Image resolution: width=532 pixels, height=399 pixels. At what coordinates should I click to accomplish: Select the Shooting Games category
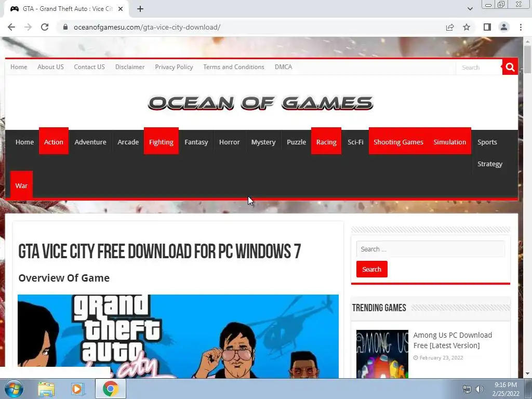[398, 142]
